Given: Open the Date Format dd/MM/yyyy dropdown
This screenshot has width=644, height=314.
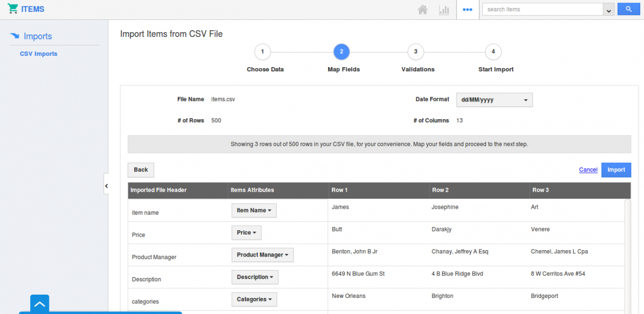Looking at the screenshot, I should tap(494, 100).
